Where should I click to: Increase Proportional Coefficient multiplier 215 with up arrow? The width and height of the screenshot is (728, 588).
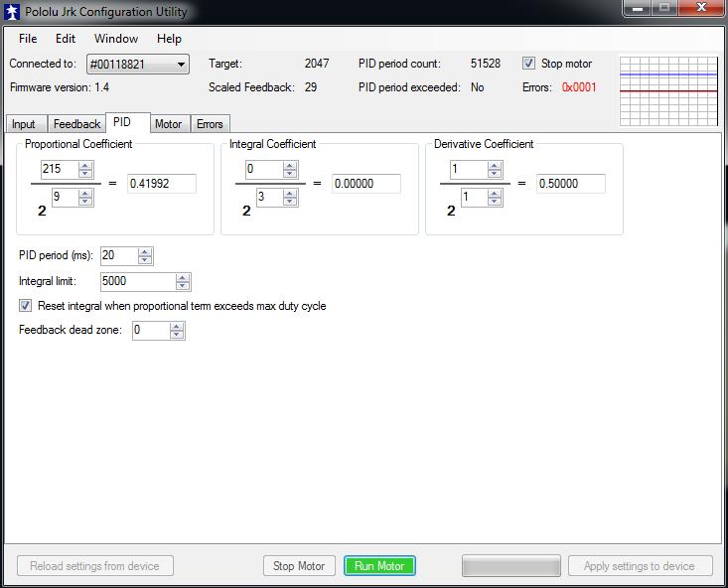coord(85,165)
